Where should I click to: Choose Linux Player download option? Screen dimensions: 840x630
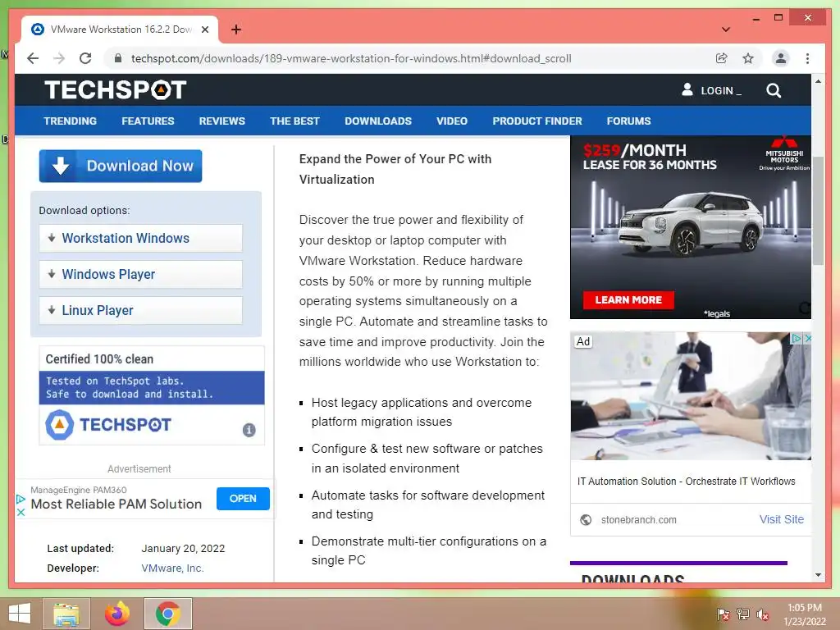(x=140, y=310)
